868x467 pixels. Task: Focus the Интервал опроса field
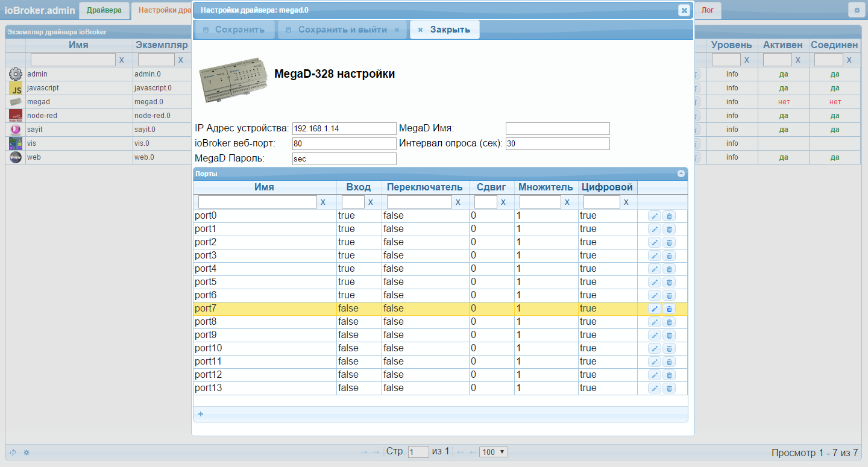click(x=558, y=143)
